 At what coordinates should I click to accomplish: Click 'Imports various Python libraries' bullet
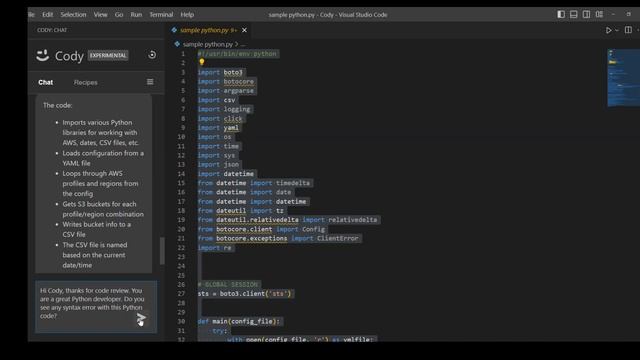coord(101,133)
